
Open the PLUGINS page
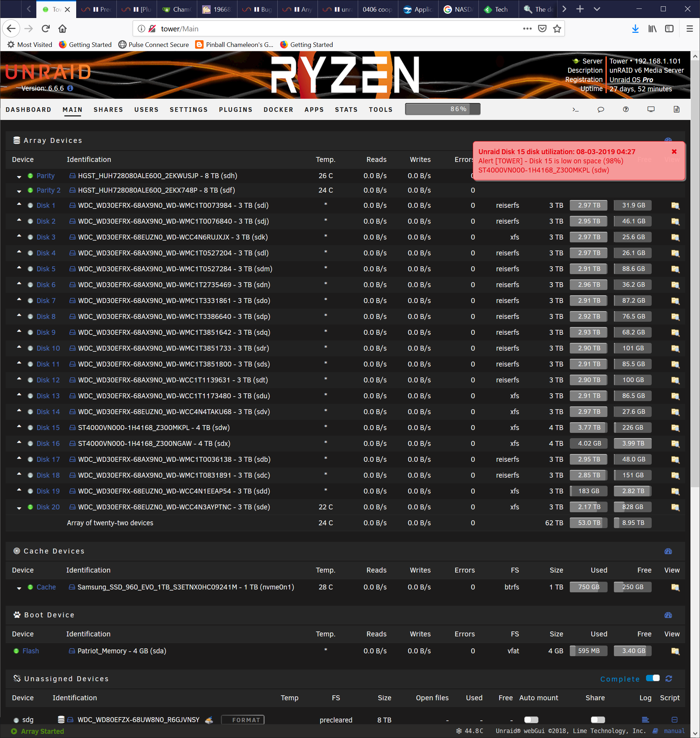coord(235,110)
